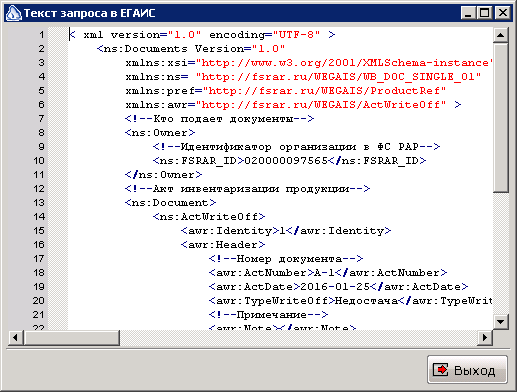
Task: Click the horizontal scrollbar left arrow
Action: 15,337
